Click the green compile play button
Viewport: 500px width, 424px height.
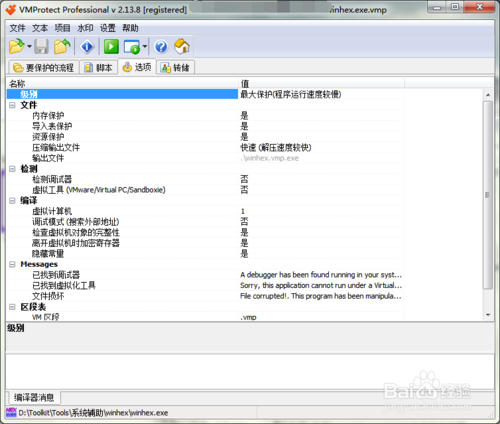111,46
